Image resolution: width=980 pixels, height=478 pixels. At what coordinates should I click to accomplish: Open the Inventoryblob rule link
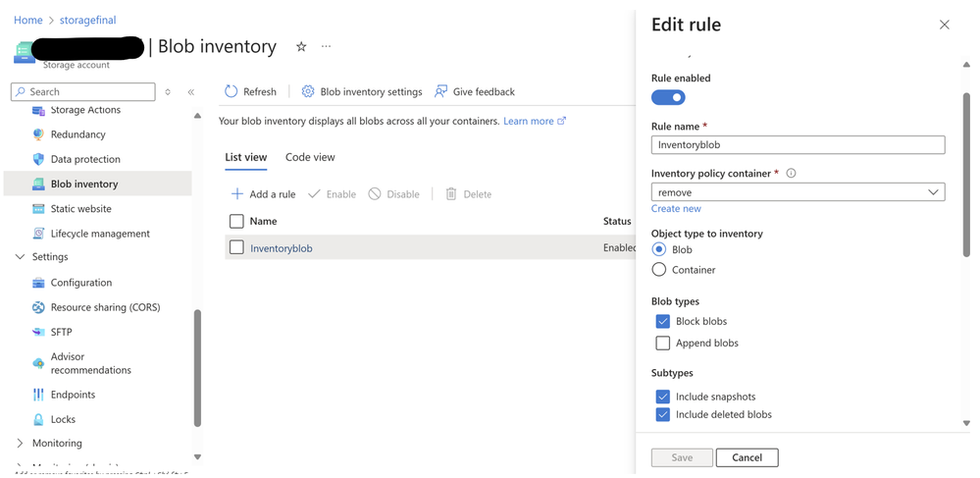click(282, 248)
